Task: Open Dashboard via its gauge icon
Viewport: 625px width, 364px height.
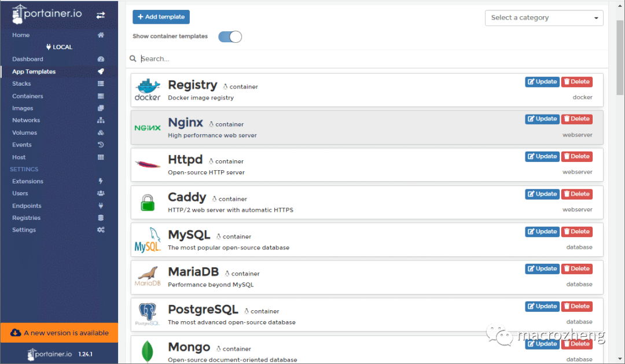Action: 101,59
